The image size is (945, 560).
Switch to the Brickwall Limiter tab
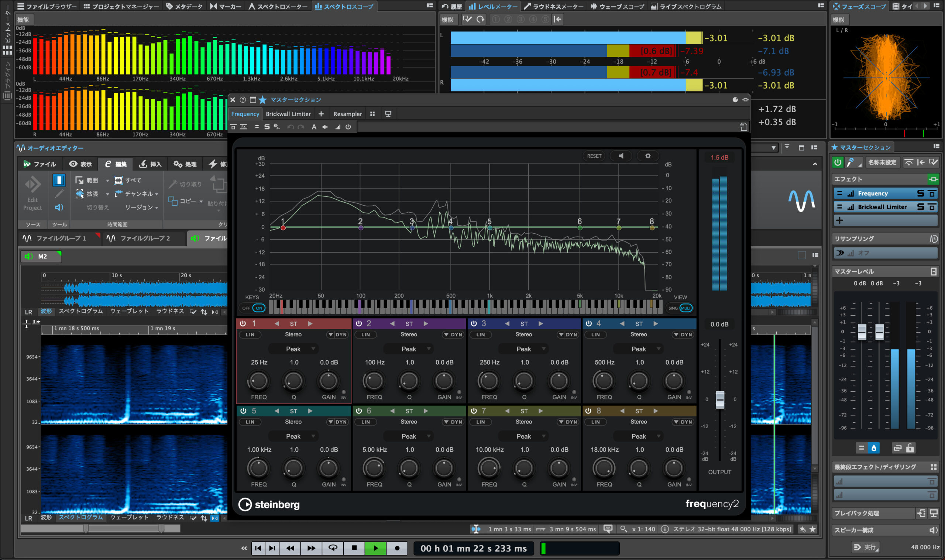288,114
